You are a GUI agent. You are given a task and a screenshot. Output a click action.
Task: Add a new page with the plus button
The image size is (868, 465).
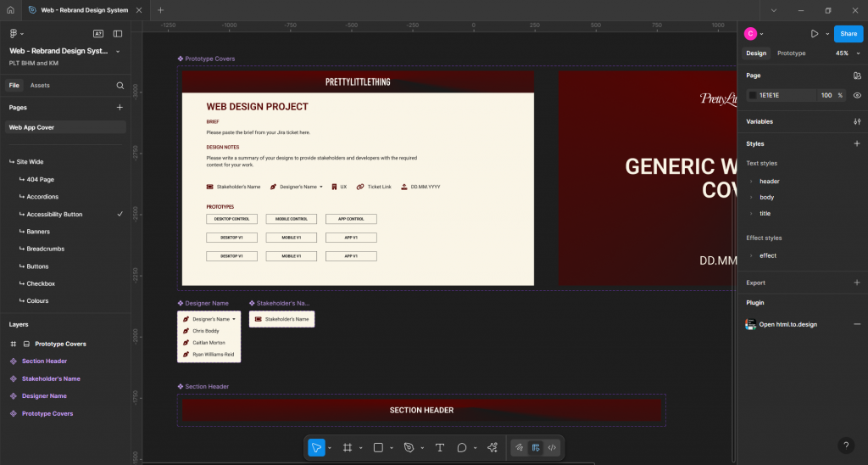coord(120,108)
